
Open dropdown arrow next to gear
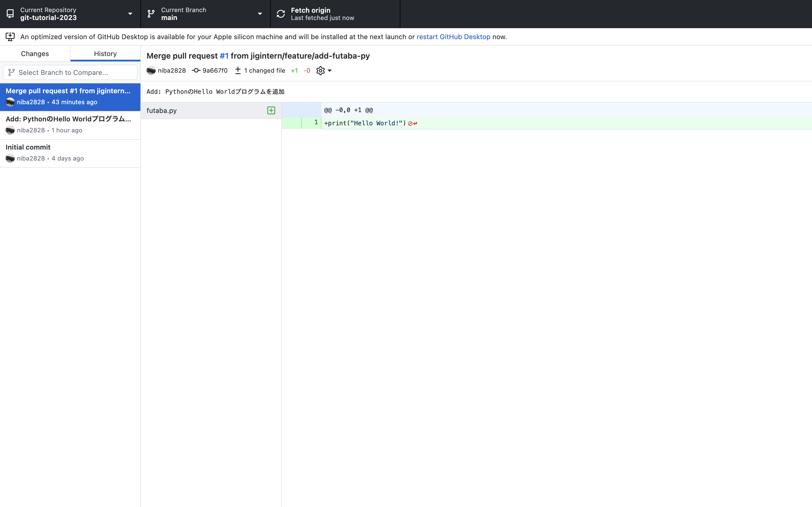click(x=330, y=70)
